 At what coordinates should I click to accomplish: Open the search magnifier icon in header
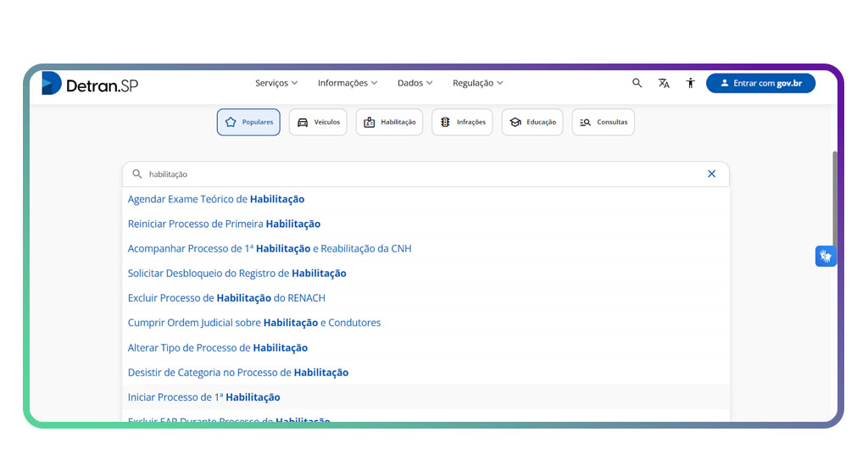637,83
